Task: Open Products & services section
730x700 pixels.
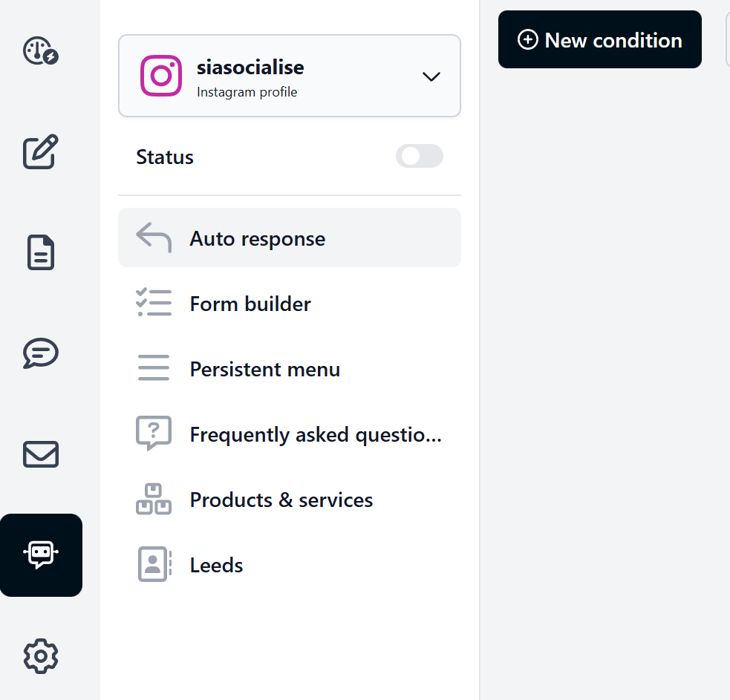Action: (281, 500)
